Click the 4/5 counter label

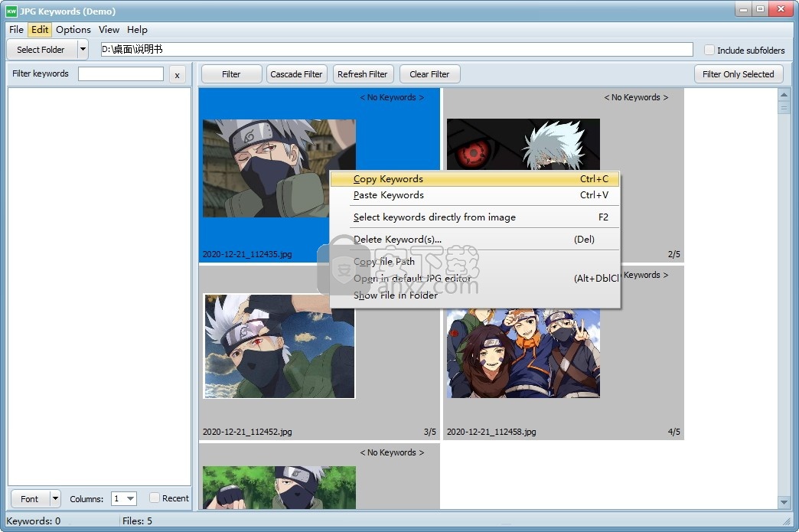click(673, 432)
